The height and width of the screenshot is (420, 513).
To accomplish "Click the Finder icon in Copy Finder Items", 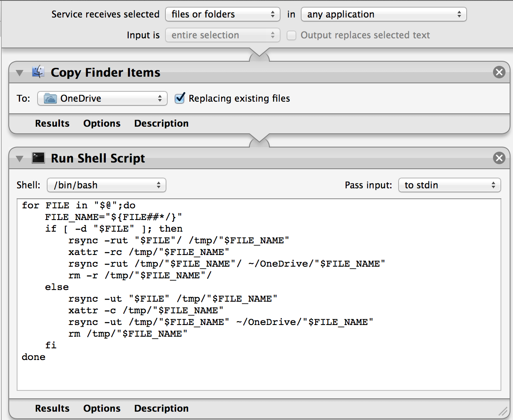I will (x=38, y=72).
